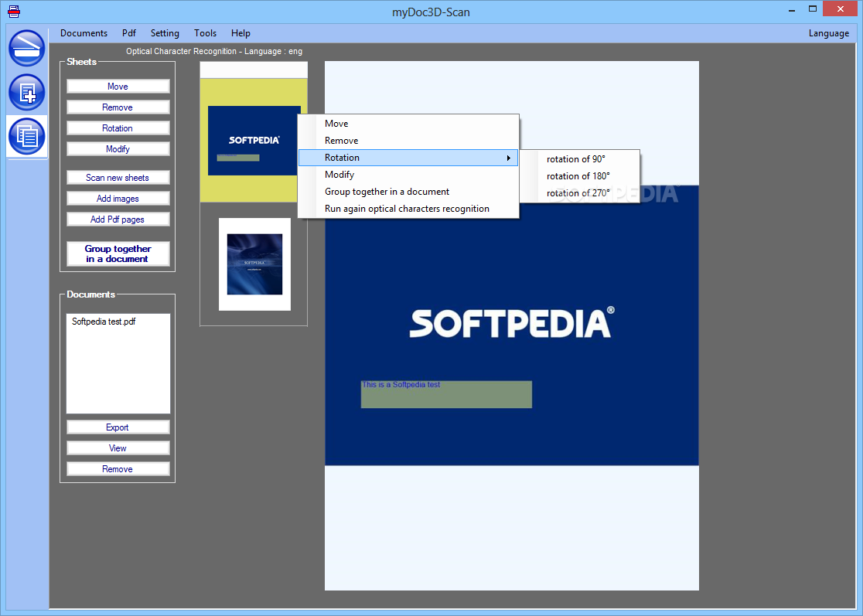Open the Help menu
This screenshot has width=863, height=616.
point(240,33)
